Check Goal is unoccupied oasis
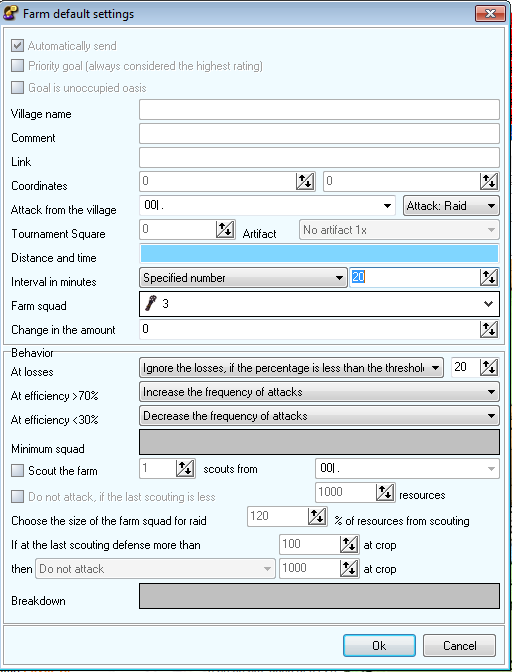Viewport: 512px width, 672px height. [17, 87]
